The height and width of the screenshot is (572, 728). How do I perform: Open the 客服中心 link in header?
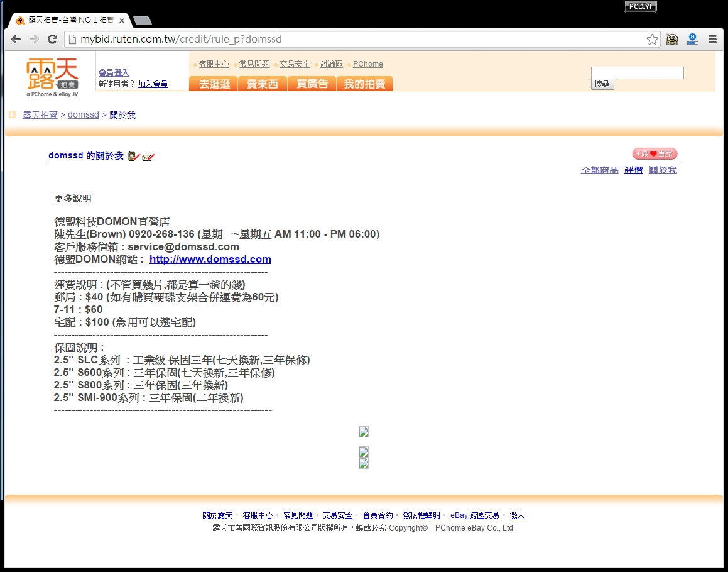pyautogui.click(x=214, y=64)
